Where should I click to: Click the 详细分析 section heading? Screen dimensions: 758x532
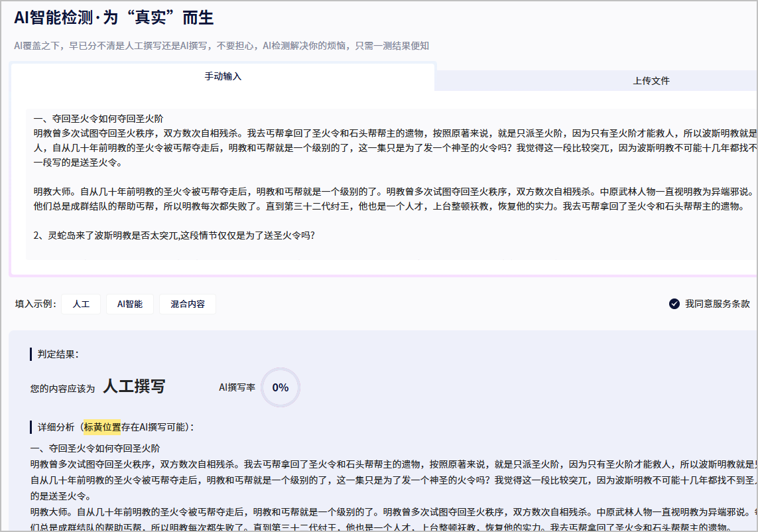(56, 427)
